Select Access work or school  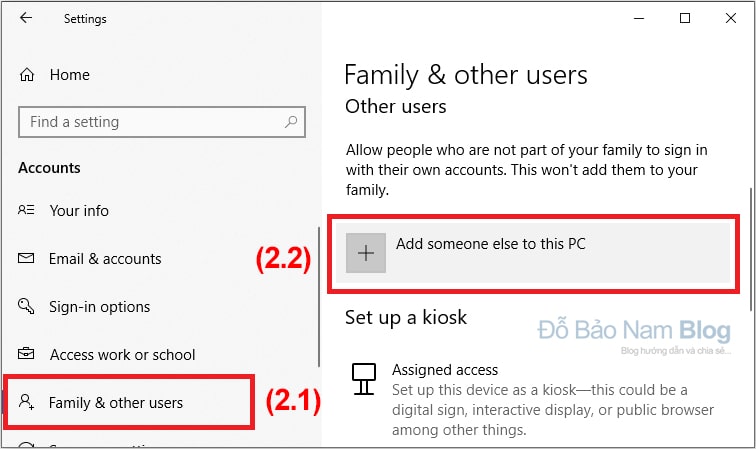click(x=122, y=355)
